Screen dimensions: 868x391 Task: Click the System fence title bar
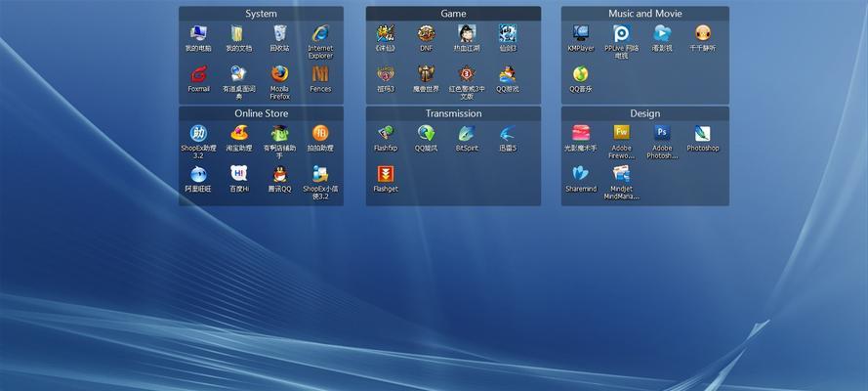pos(261,14)
